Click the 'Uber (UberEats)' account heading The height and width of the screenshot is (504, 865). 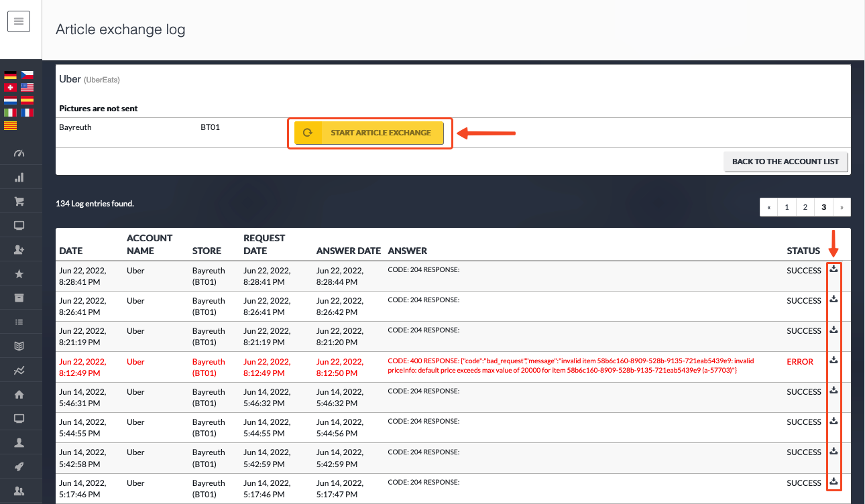(x=89, y=79)
